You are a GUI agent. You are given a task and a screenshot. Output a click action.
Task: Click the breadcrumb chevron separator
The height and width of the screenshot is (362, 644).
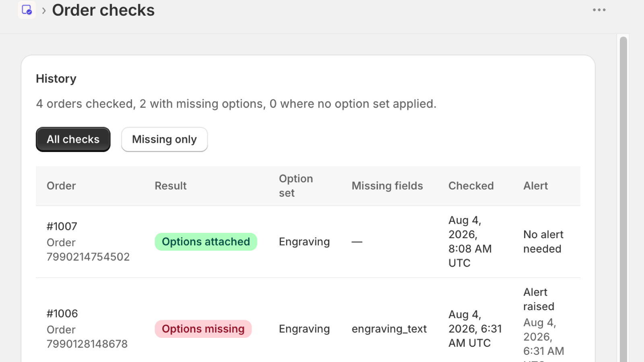click(x=44, y=10)
